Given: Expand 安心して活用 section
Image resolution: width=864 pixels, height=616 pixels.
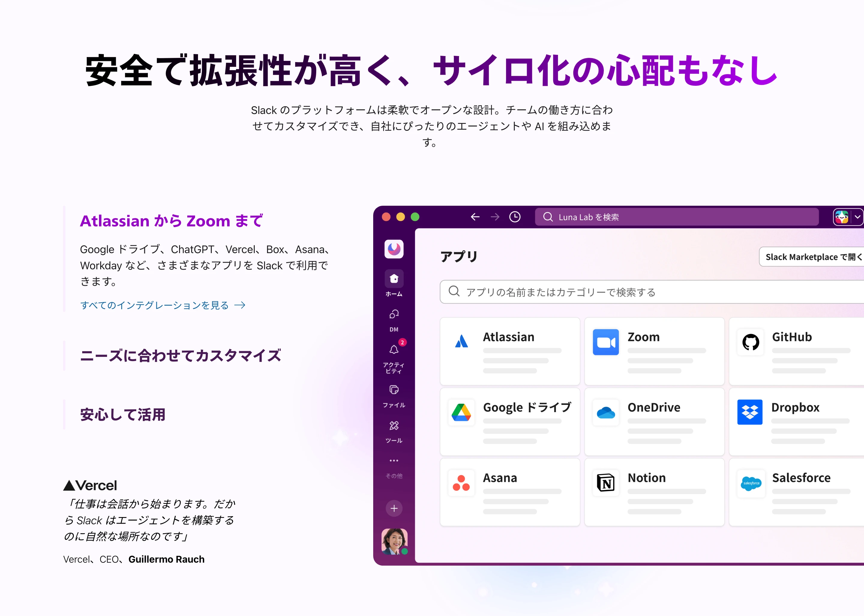Looking at the screenshot, I should pyautogui.click(x=123, y=414).
